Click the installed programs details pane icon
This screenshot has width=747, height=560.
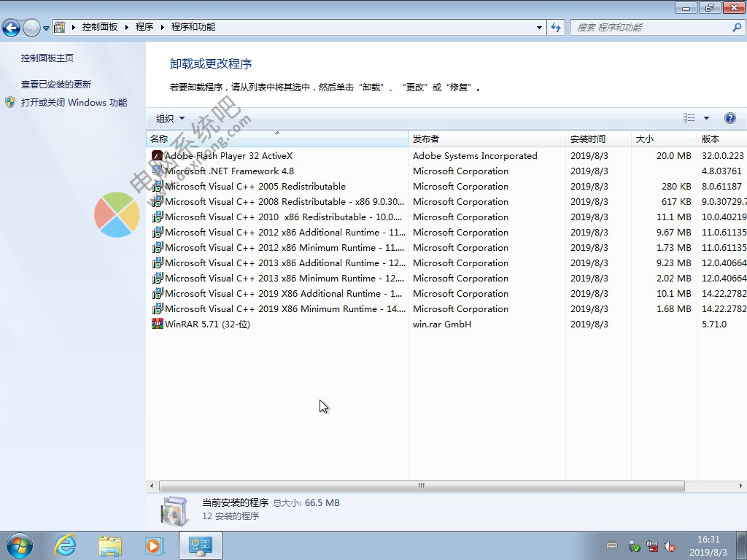(174, 511)
